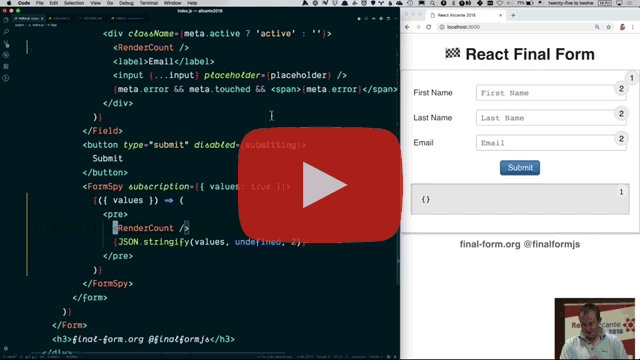Reload the localhost:3000 page
Viewport: 640px width, 360px height.
429,27
